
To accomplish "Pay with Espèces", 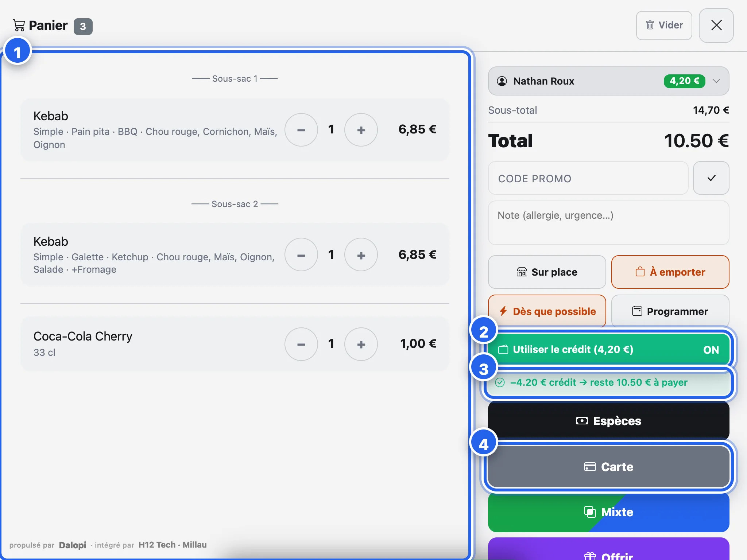I will [x=608, y=421].
